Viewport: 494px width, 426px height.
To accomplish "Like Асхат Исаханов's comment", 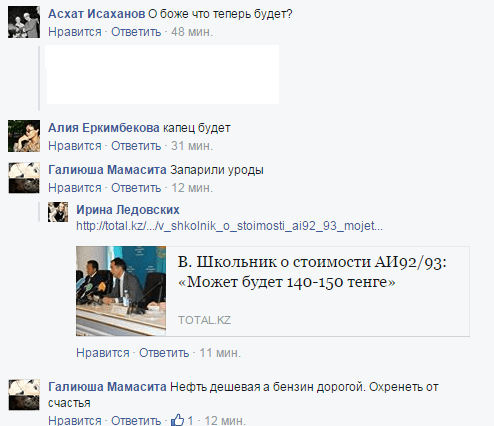I will tap(75, 32).
